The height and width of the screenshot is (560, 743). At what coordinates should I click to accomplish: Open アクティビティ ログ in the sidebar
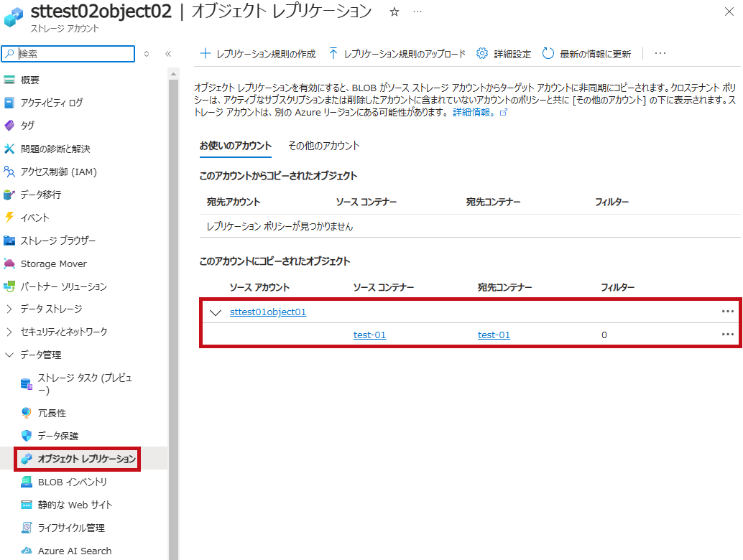pyautogui.click(x=52, y=103)
